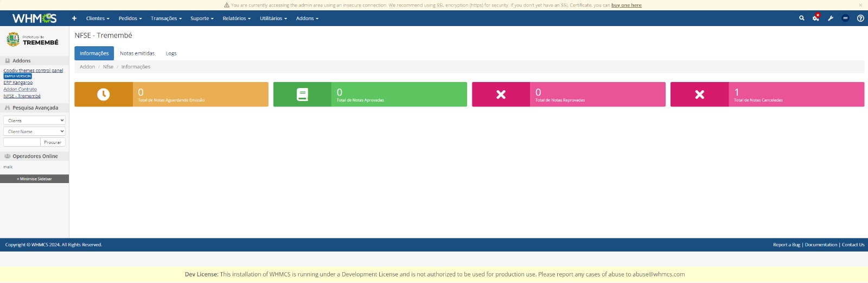
Task: Open the Client Name field dropdown
Action: (34, 131)
